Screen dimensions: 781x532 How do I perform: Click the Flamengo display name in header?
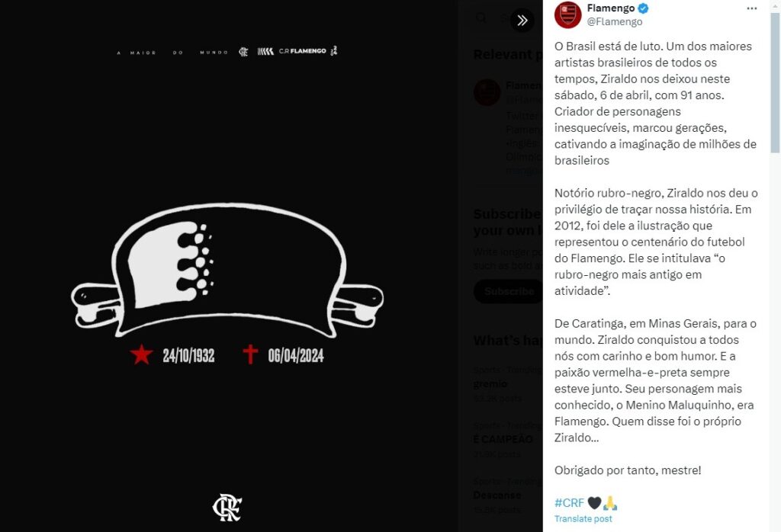pos(611,8)
